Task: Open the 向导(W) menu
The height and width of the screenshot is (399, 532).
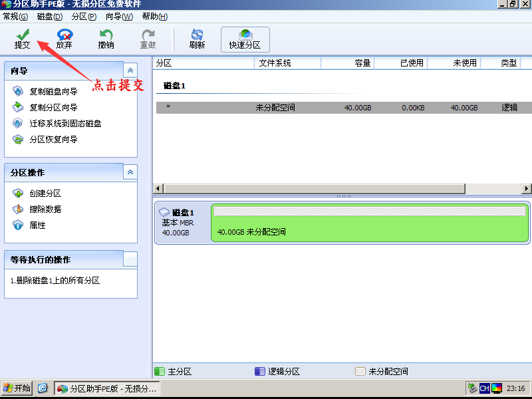Action: (x=120, y=16)
